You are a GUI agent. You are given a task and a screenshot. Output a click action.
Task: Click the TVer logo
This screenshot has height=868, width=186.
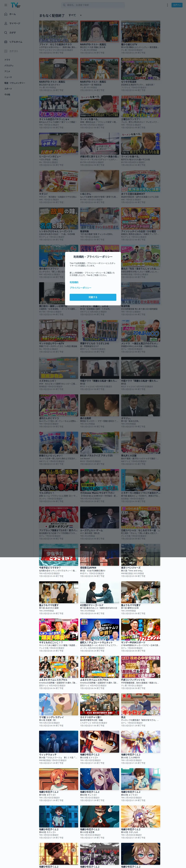[15, 5]
